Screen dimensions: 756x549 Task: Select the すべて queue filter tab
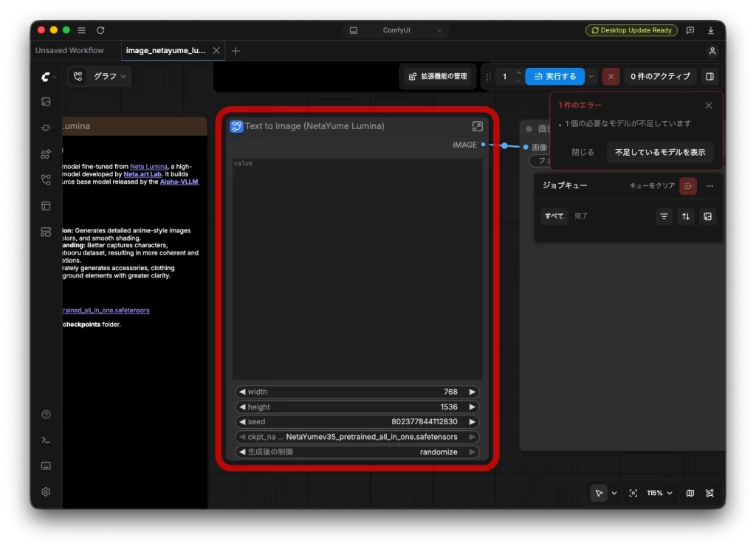coord(554,216)
